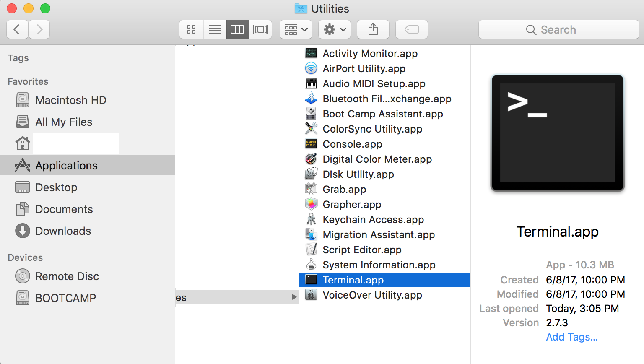Viewport: 644px width, 364px height.
Task: Select ColorSync Utility.app file name
Action: [372, 129]
